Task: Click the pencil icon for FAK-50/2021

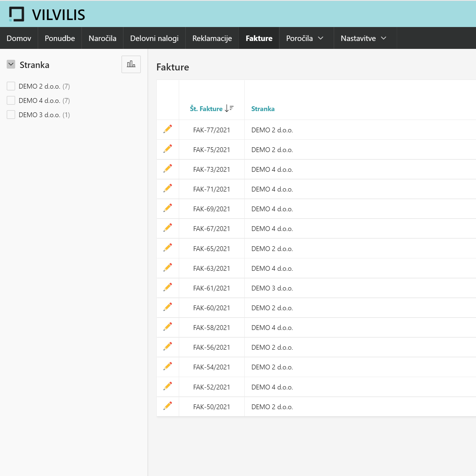Action: [168, 406]
